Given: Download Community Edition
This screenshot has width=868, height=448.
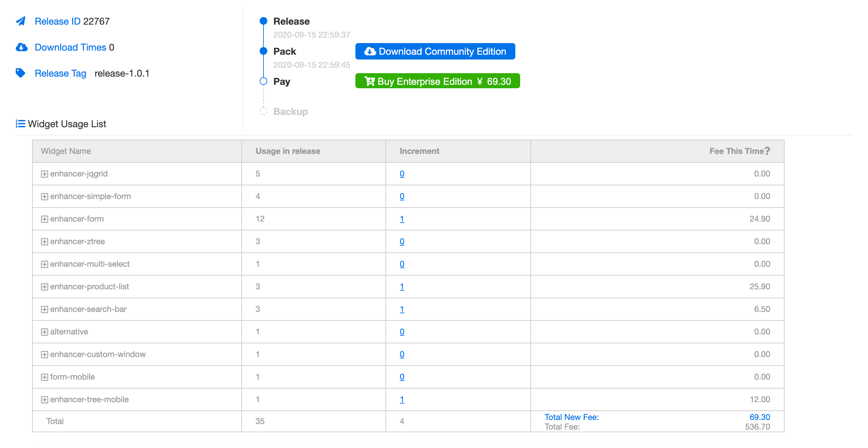Looking at the screenshot, I should [435, 51].
